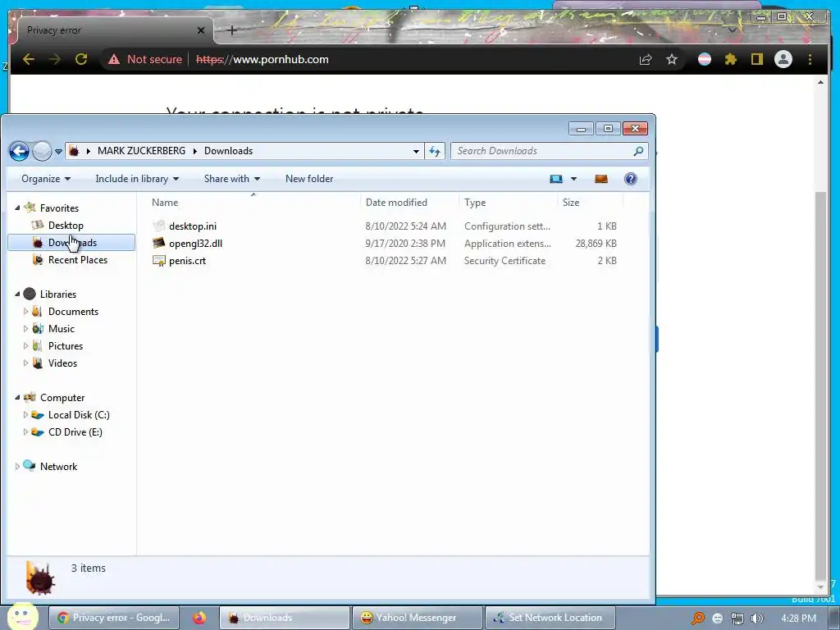Select Recent Places in Favorites
Screen dimensions: 840x630
click(x=78, y=260)
